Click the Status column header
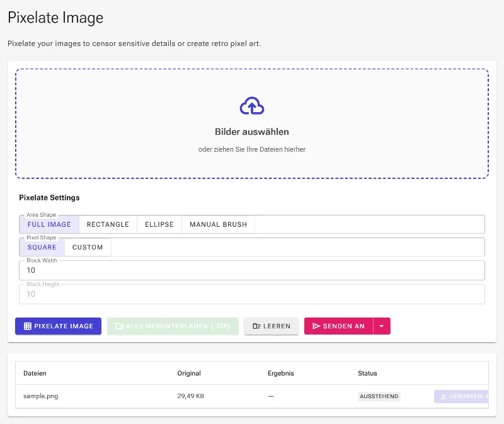504x424 pixels. click(x=367, y=373)
